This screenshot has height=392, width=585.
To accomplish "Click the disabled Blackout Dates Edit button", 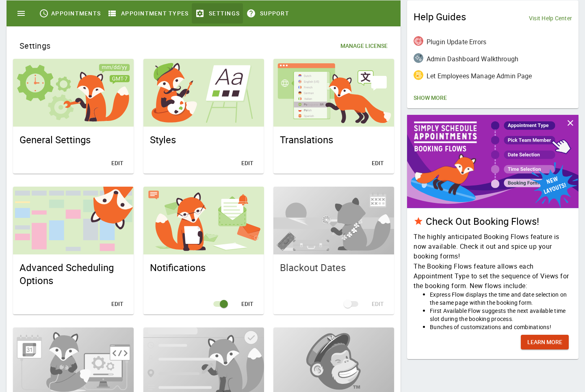I will pos(378,304).
